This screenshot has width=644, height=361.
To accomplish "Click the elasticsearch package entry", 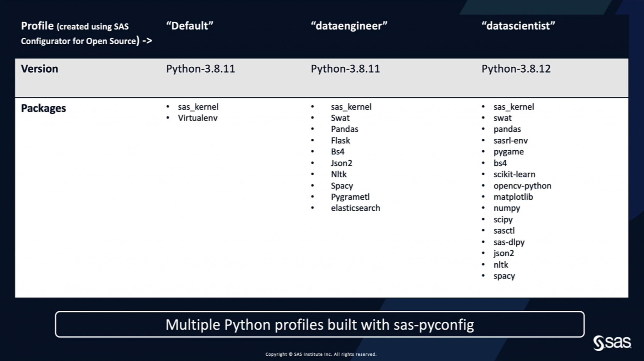I will tap(355, 208).
